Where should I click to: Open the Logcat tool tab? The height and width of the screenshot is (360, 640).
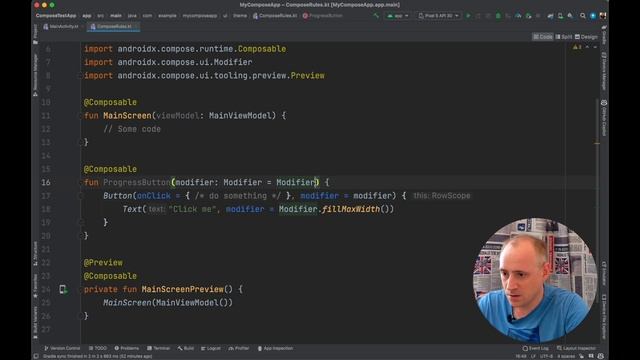pos(211,348)
